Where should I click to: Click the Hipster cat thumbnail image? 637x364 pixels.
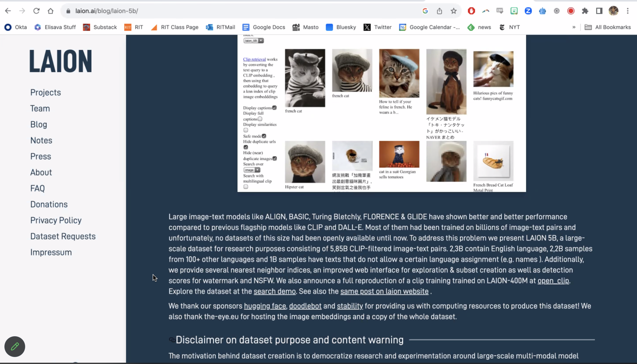pos(305,162)
